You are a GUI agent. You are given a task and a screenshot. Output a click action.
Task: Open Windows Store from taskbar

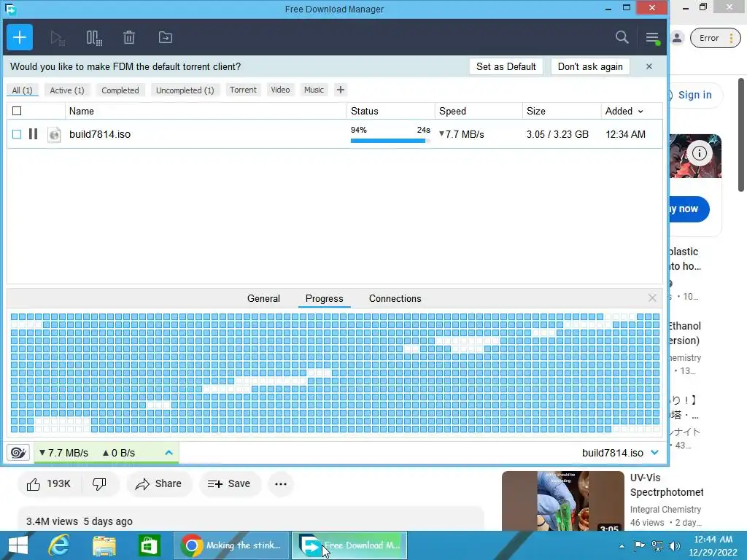[x=150, y=545]
